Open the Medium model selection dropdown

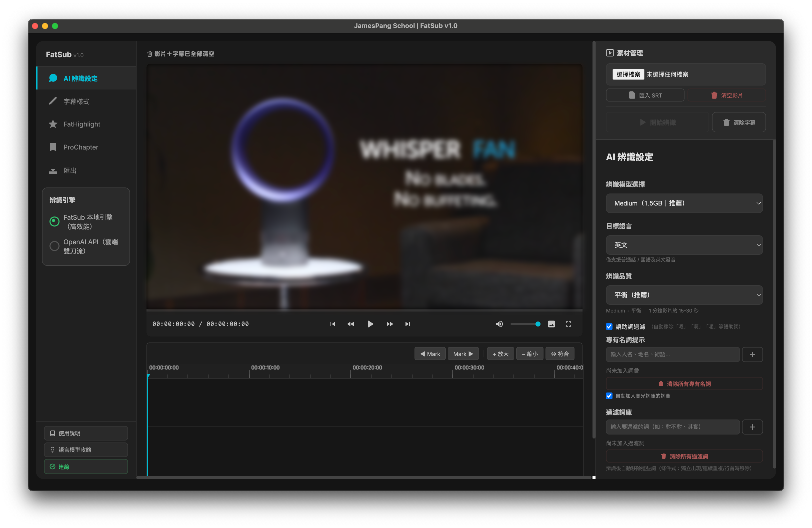pyautogui.click(x=684, y=203)
